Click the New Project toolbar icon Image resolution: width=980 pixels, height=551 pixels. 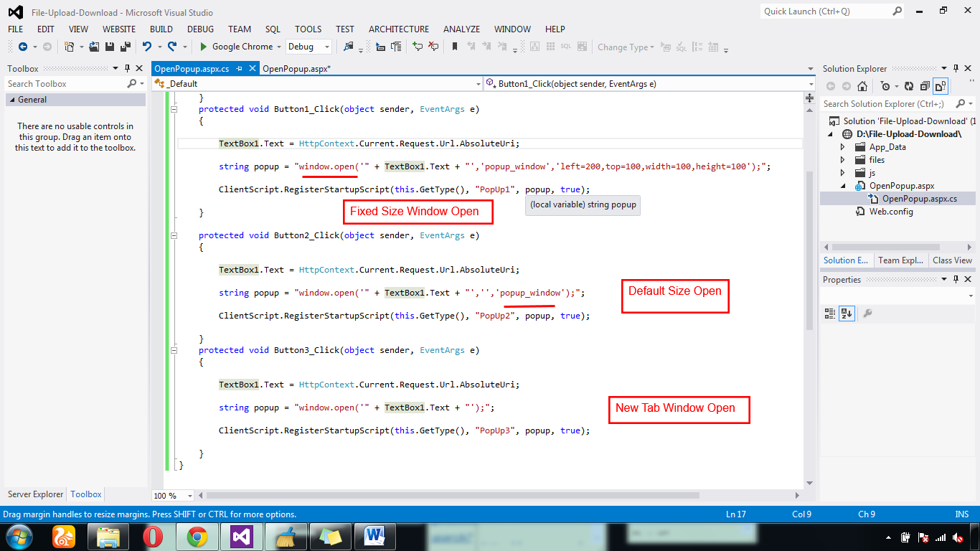(70, 47)
